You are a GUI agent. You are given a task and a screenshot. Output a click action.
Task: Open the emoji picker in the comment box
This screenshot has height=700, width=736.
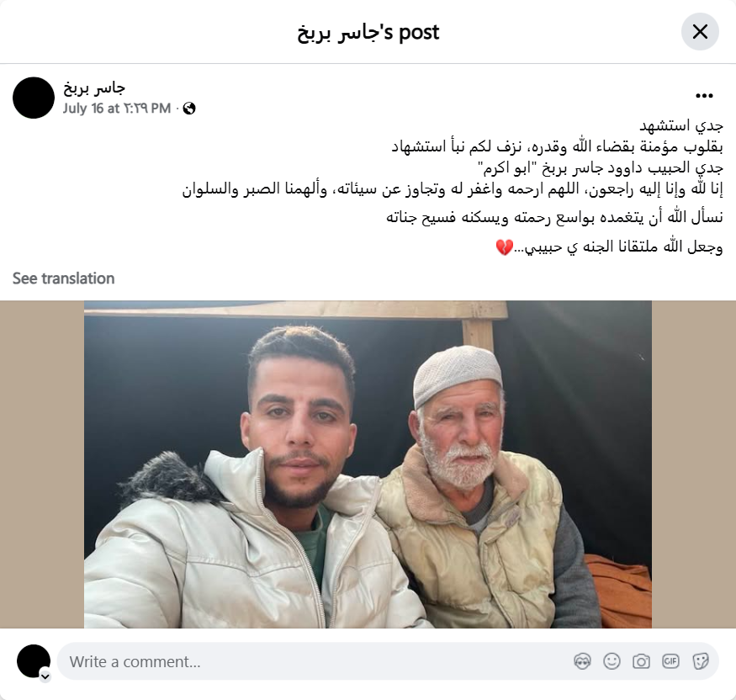point(612,661)
